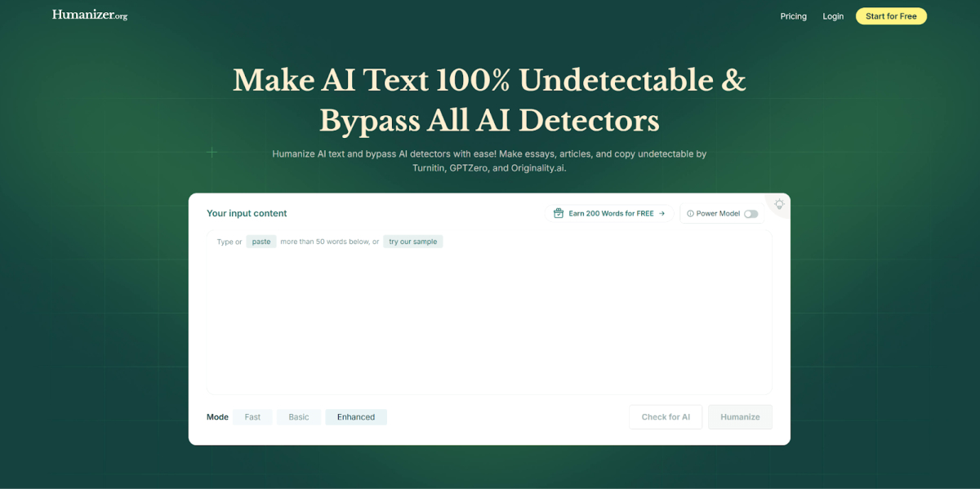Image resolution: width=980 pixels, height=489 pixels.
Task: Click the Your input content heading
Action: pos(247,213)
